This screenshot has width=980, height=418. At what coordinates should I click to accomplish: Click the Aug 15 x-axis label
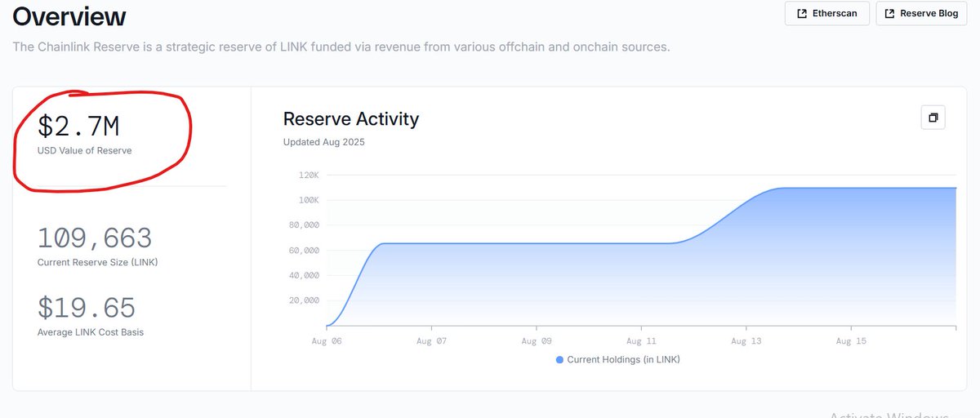[x=851, y=341]
